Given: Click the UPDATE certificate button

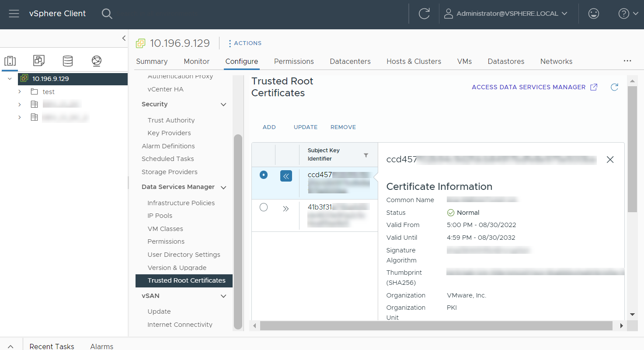Looking at the screenshot, I should click(306, 127).
